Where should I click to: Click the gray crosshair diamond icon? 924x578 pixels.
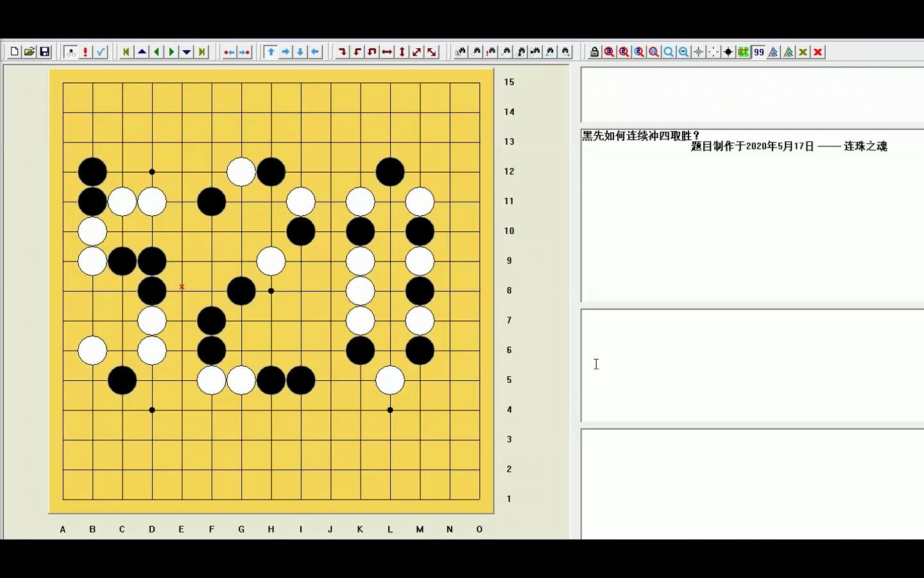click(x=699, y=52)
